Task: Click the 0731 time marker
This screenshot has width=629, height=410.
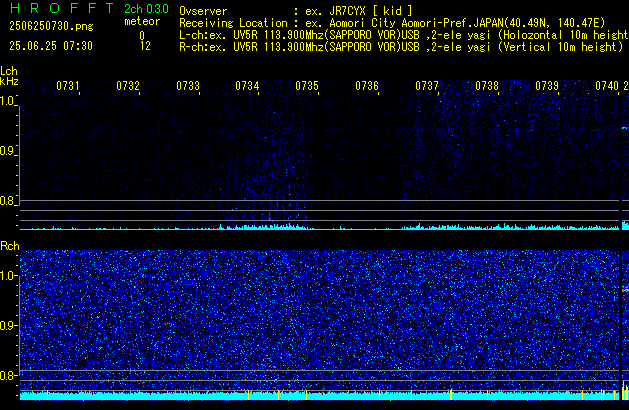Action: 68,86
